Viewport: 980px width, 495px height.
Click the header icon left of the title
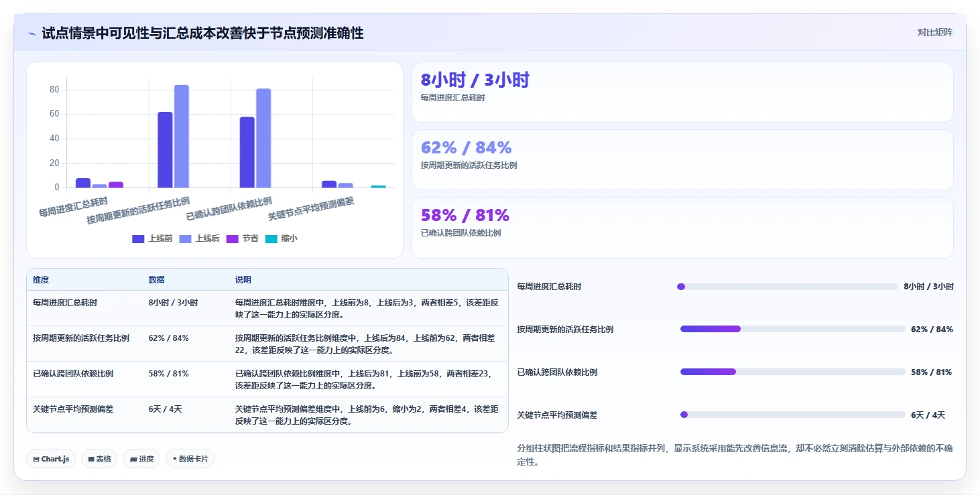[x=32, y=33]
